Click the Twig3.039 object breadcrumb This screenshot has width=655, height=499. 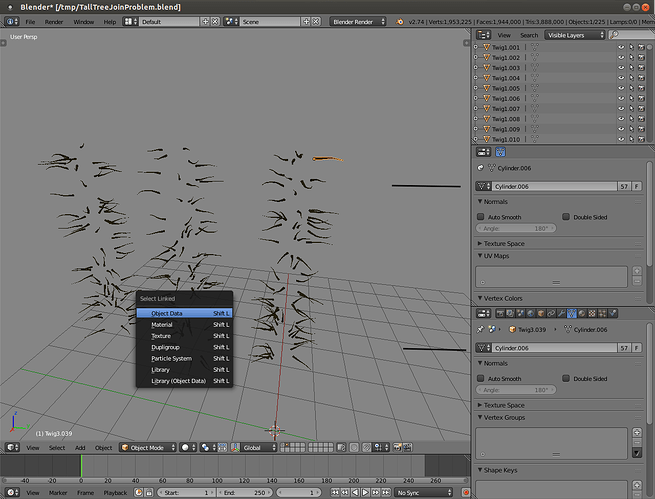(527, 329)
